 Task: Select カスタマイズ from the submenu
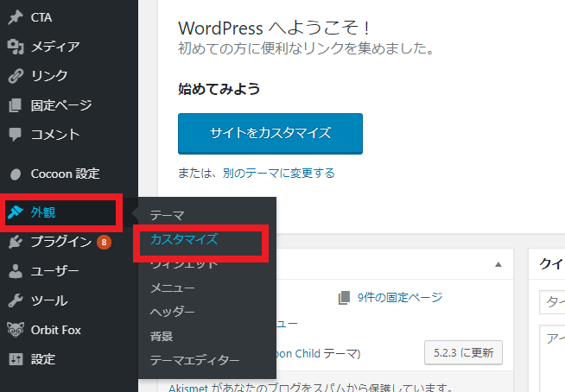point(183,239)
